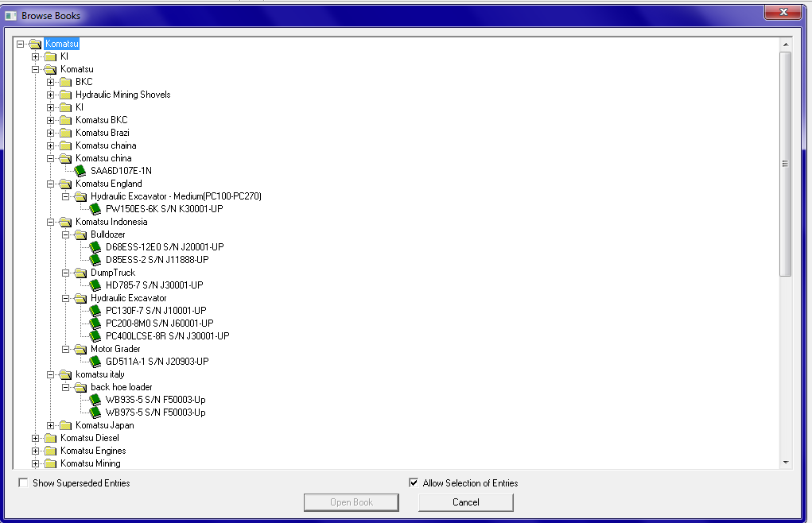812x523 pixels.
Task: Click the book icon of GD511A-1 S/N J20903-UP
Action: click(x=95, y=362)
